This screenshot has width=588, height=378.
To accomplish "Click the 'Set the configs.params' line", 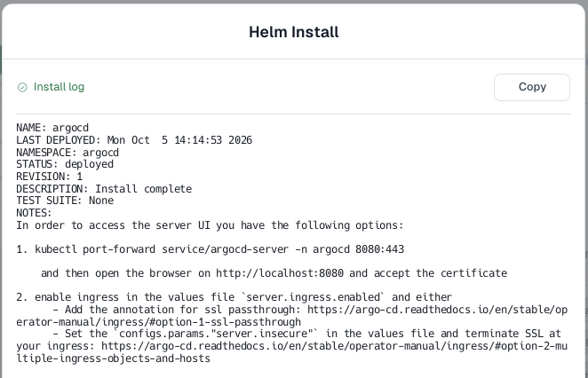I will pos(306,334).
